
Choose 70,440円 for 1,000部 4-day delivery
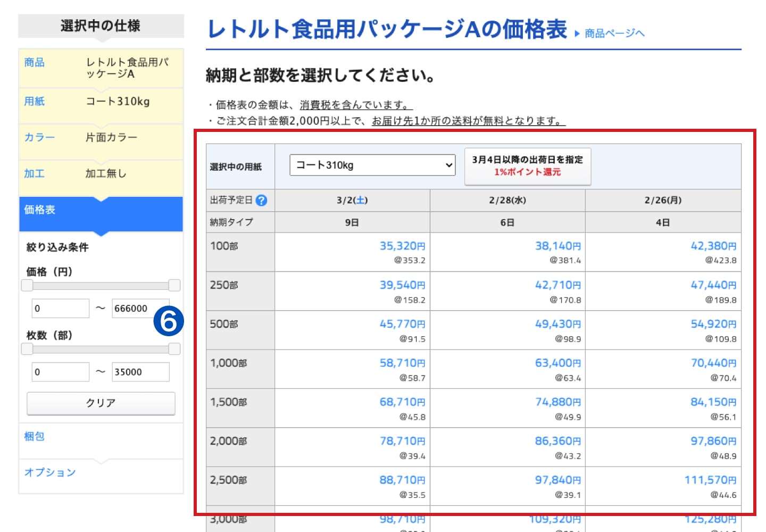[713, 363]
